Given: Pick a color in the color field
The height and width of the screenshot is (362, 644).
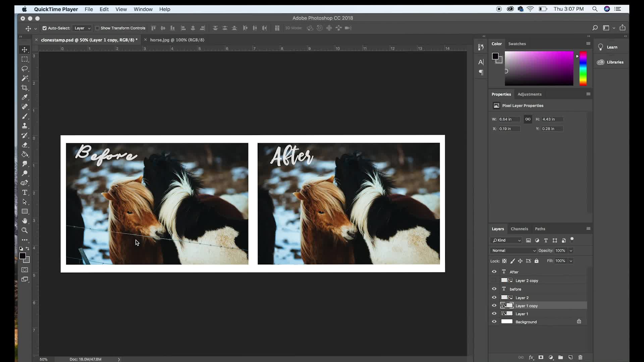Looking at the screenshot, I should (x=539, y=68).
